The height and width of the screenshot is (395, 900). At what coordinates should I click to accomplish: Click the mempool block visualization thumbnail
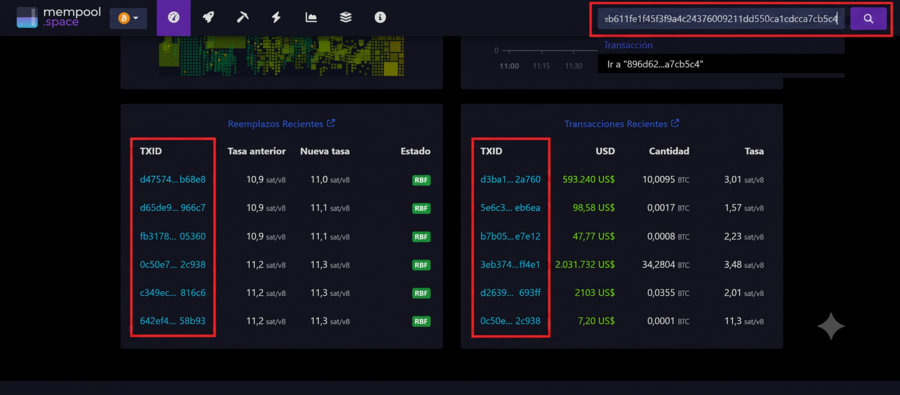click(281, 56)
